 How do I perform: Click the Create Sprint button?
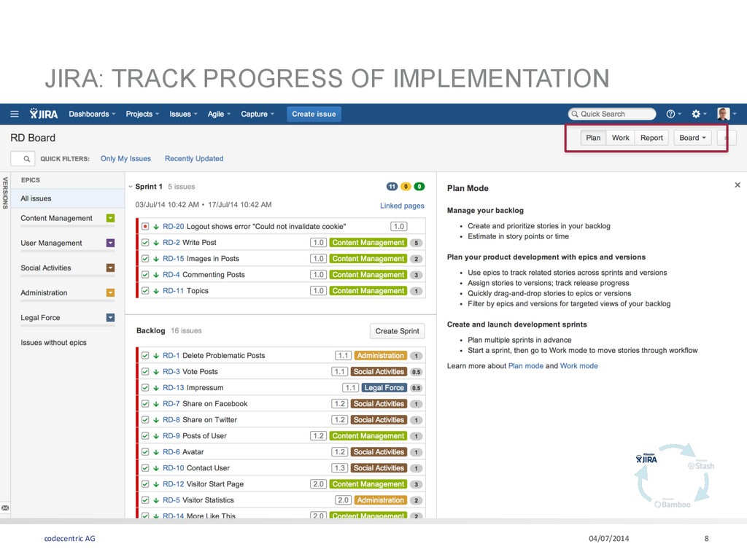pyautogui.click(x=398, y=331)
